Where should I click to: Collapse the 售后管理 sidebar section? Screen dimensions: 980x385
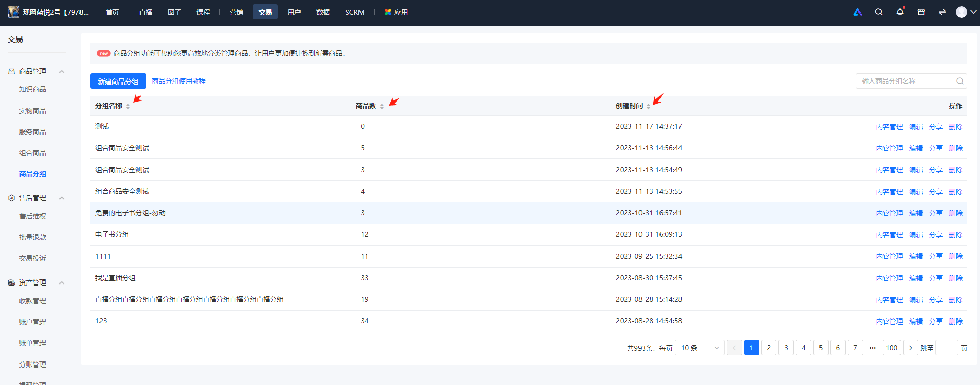62,198
